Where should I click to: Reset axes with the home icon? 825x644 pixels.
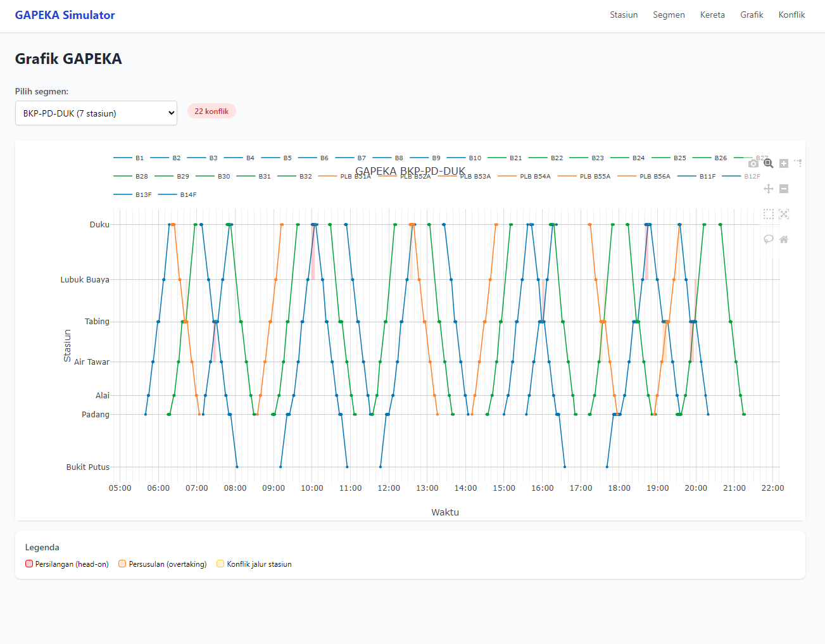click(784, 239)
